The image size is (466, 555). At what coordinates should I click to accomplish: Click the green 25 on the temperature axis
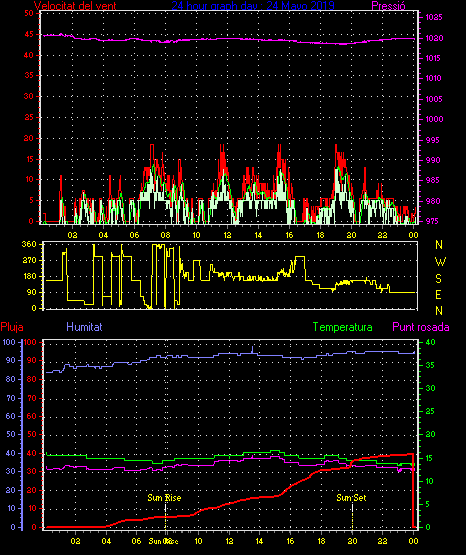pyautogui.click(x=430, y=411)
